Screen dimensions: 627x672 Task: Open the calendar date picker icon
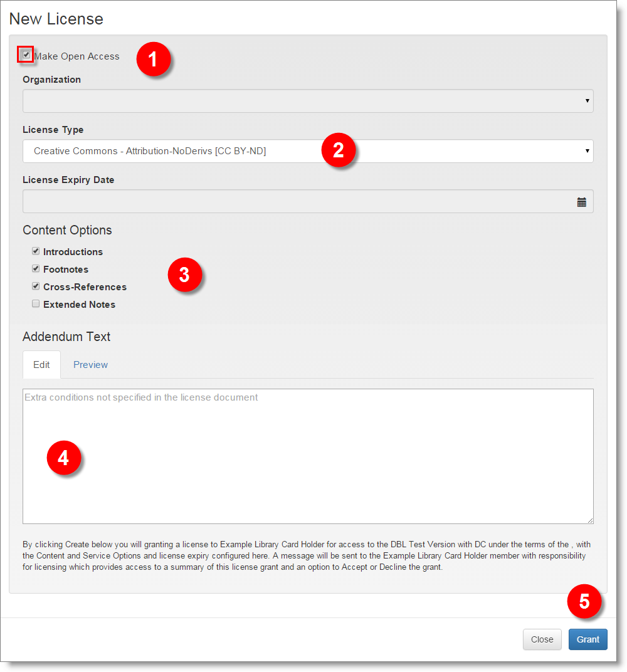point(582,201)
